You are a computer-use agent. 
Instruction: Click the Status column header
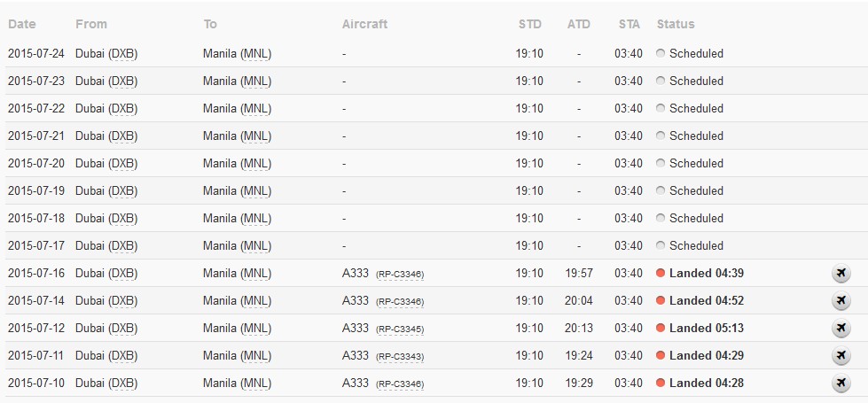[x=676, y=24]
